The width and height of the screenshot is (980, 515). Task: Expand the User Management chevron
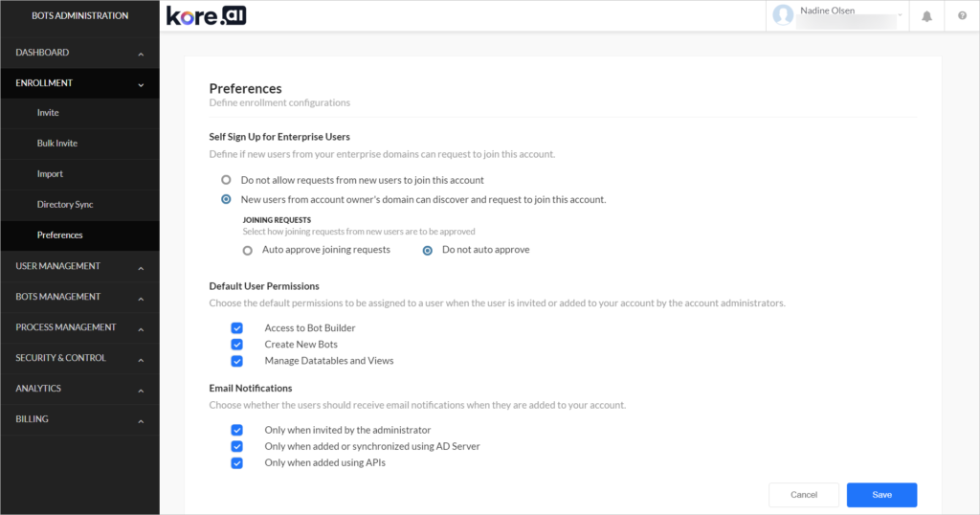coord(141,268)
